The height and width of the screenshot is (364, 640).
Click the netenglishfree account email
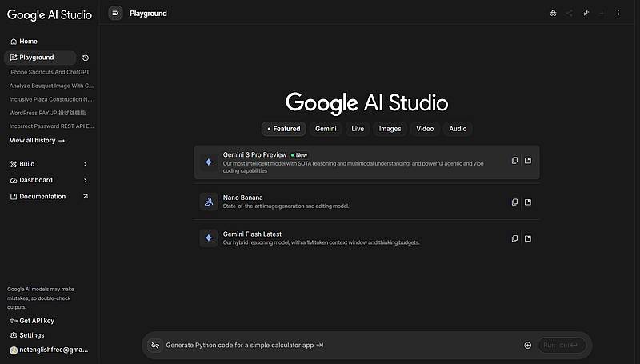coord(54,350)
